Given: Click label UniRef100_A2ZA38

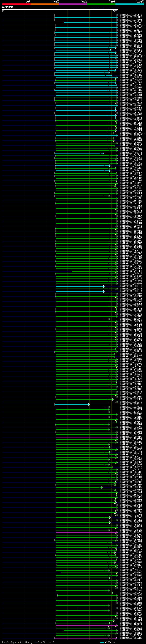Looking at the screenshot, I should click(x=131, y=636).
